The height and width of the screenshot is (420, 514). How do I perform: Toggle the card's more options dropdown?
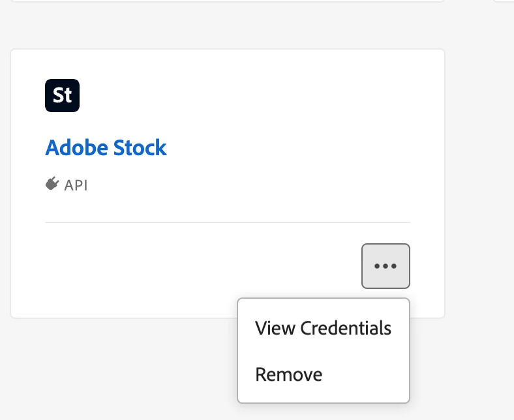tap(385, 266)
